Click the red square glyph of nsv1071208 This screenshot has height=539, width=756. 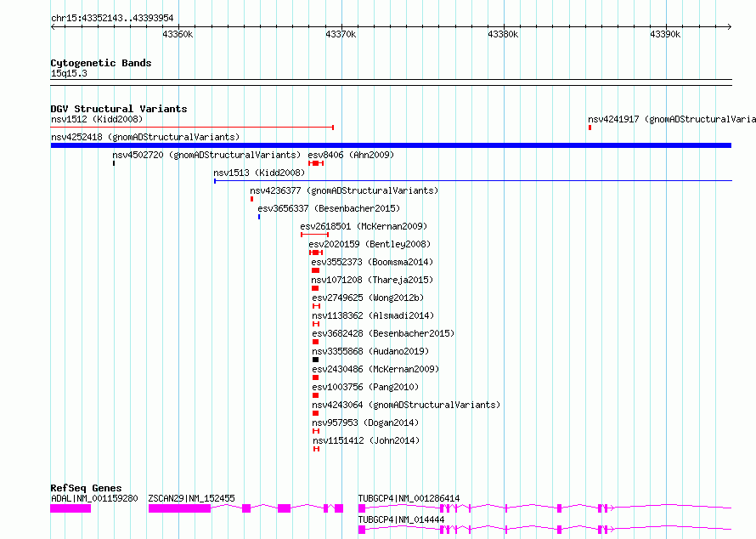pyautogui.click(x=315, y=288)
